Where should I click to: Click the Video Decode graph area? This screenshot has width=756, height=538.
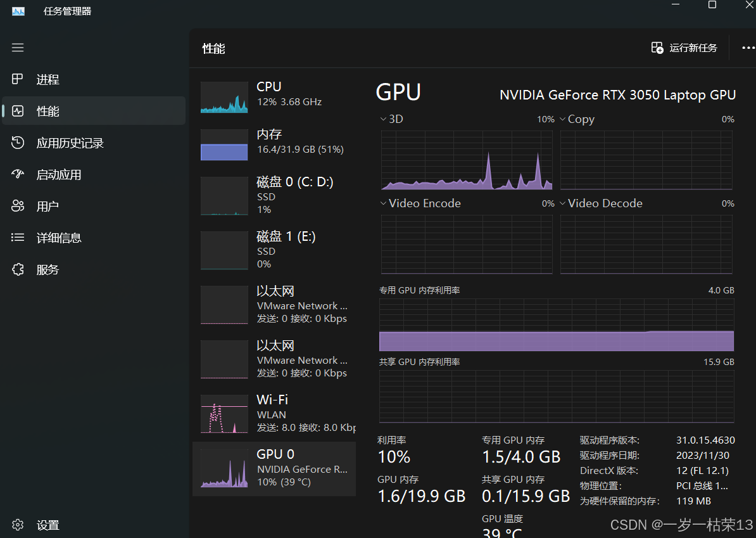tap(646, 245)
